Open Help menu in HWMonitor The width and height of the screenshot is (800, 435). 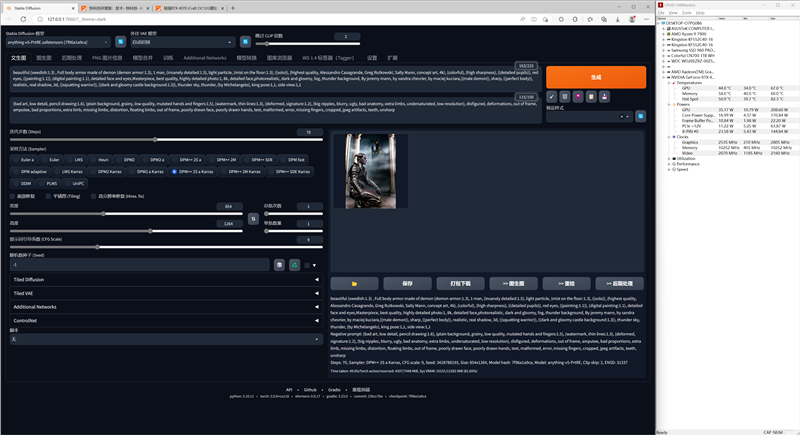[x=700, y=13]
